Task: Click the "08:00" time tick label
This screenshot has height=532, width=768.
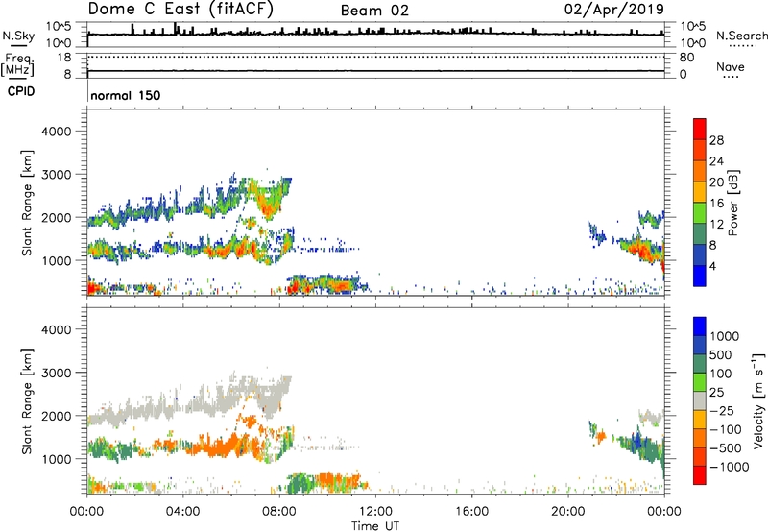Action: (x=278, y=512)
